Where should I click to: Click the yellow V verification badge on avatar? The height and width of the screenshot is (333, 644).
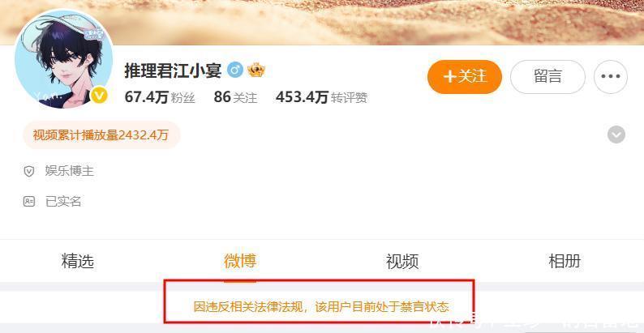point(99,96)
